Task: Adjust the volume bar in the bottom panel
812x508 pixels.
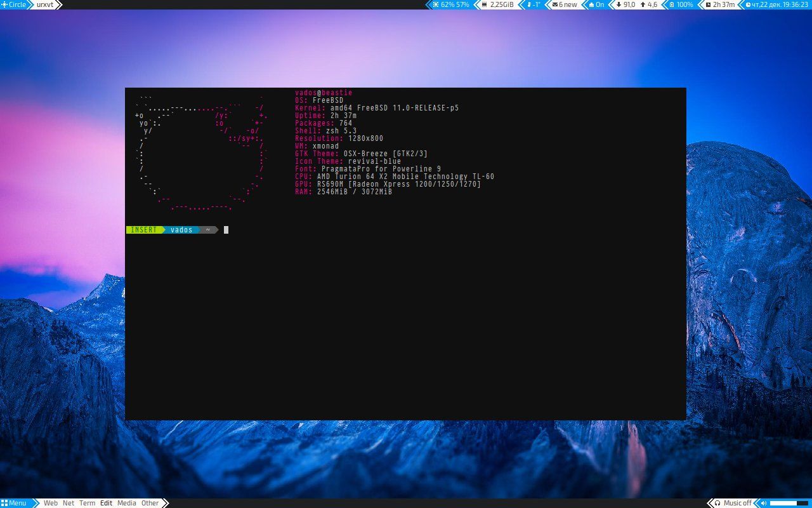Action: coord(789,503)
